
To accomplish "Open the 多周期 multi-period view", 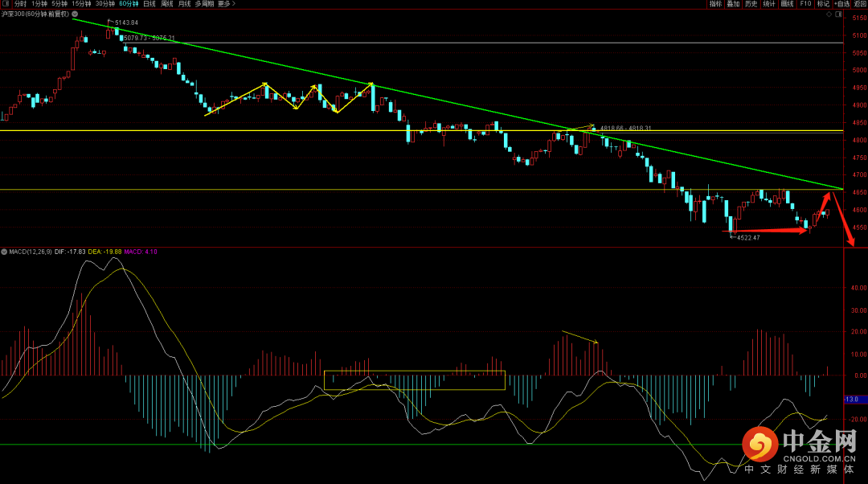I will [x=203, y=4].
